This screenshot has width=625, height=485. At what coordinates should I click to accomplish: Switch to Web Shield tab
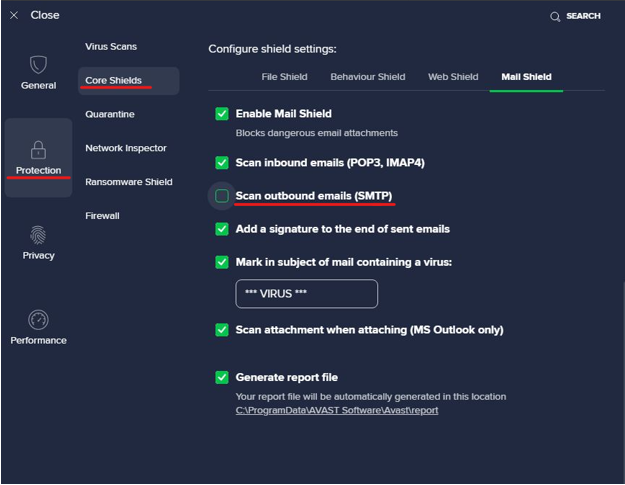click(453, 77)
